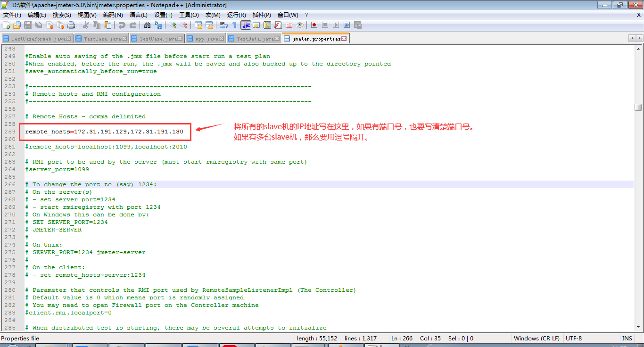Open the 视图(V) menu
The height and width of the screenshot is (347, 644).
point(87,15)
